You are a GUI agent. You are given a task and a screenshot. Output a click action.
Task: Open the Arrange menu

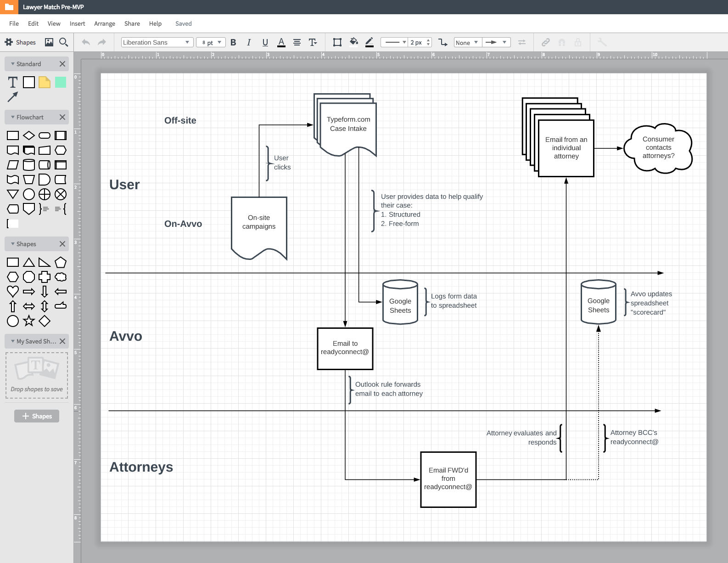[x=105, y=23]
